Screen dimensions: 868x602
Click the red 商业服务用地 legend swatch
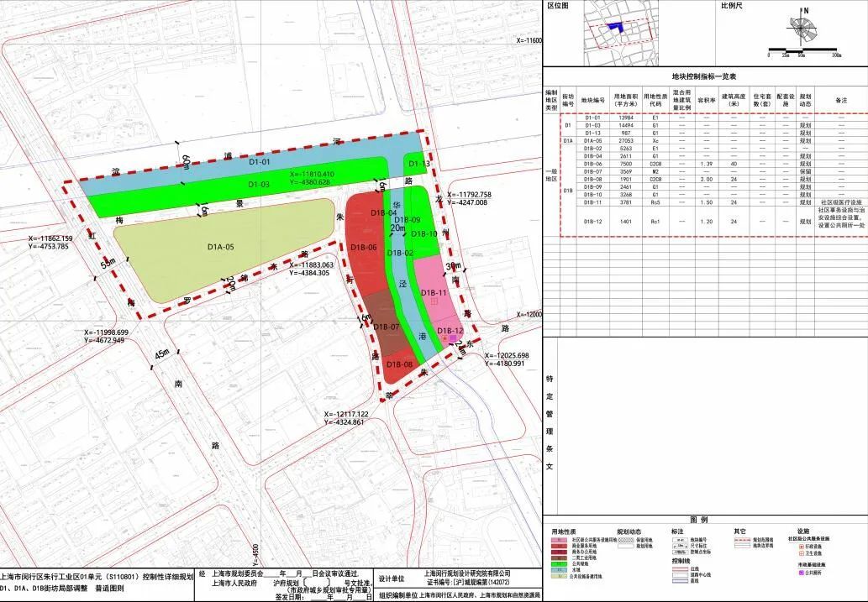coord(559,546)
